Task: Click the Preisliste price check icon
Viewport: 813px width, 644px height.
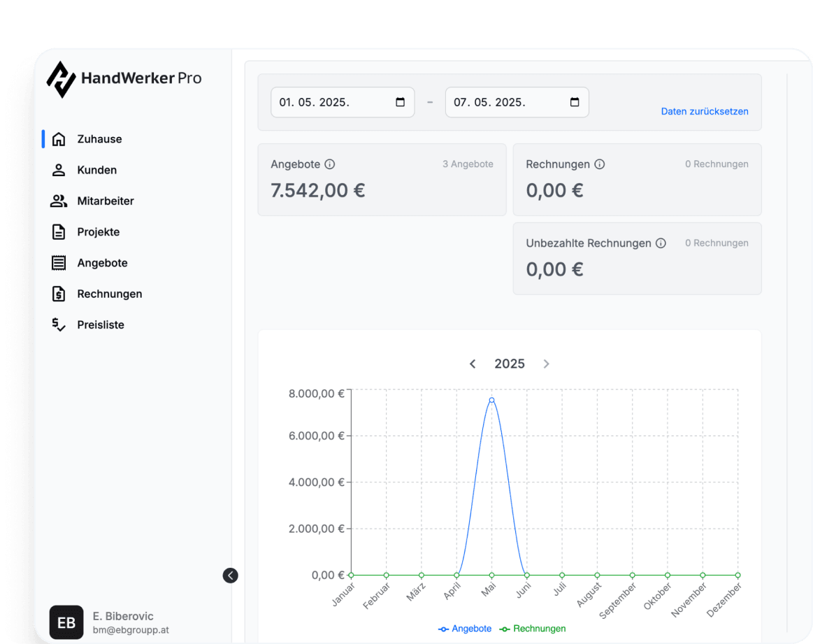Action: tap(59, 325)
